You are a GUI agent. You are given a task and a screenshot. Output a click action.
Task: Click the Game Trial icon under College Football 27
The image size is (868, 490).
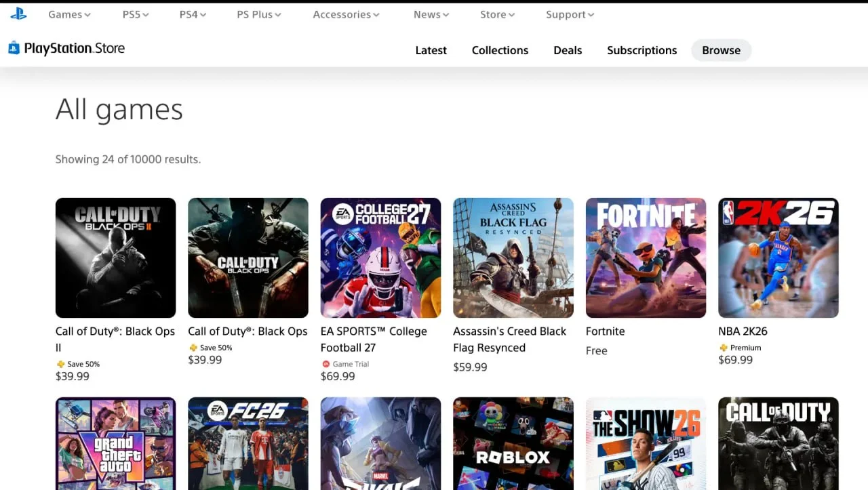tap(325, 365)
